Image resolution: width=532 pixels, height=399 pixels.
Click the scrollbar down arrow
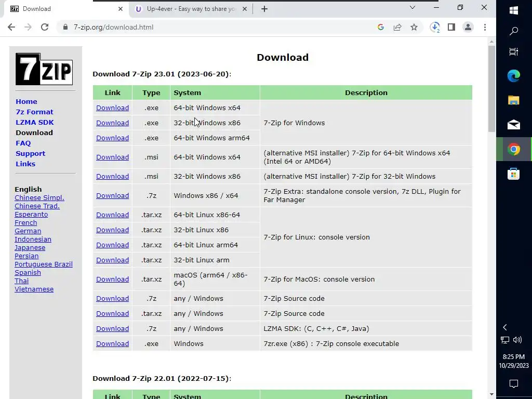click(491, 394)
